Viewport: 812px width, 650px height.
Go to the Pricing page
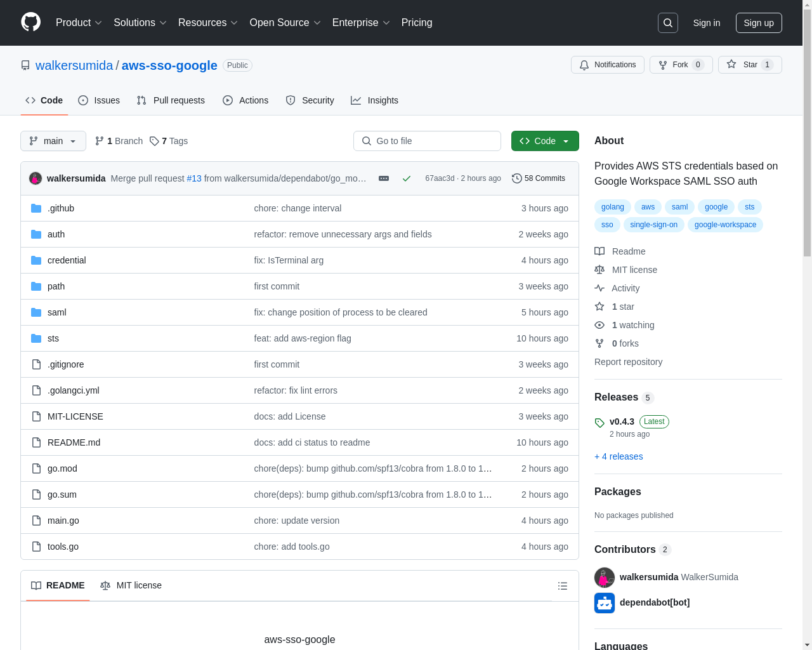pos(417,23)
